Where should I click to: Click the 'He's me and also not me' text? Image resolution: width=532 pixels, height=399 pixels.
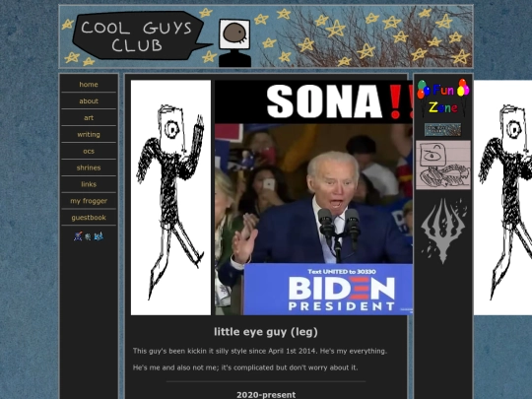(x=245, y=367)
